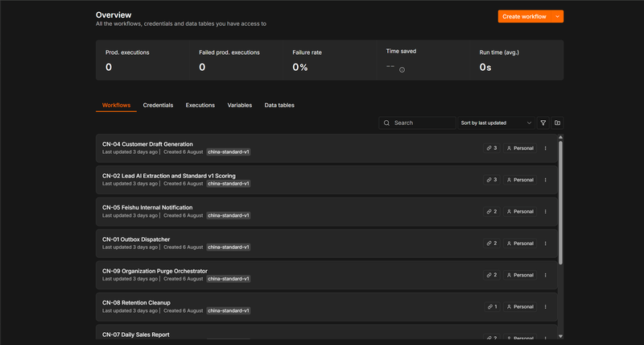The height and width of the screenshot is (345, 644).
Task: Open the filters funnel icon
Action: pos(543,123)
